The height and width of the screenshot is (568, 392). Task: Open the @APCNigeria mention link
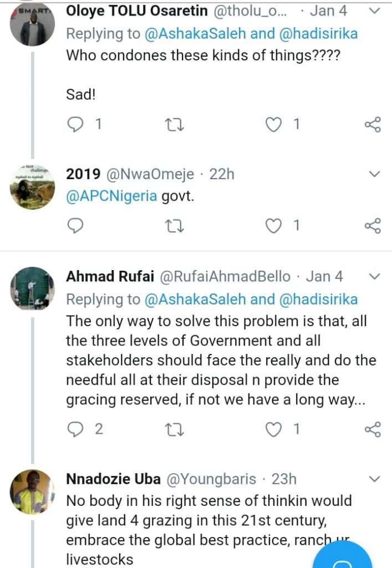click(111, 197)
